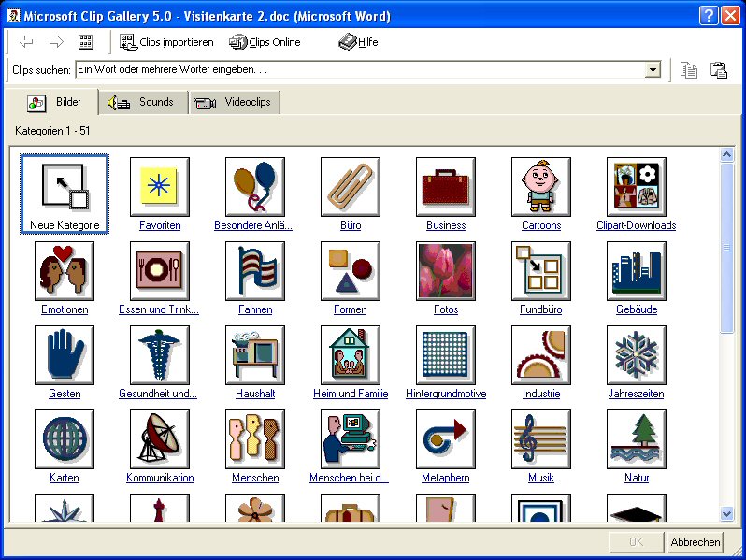Viewport: 746px width, 560px height.
Task: Click the Favoriten link label
Action: pyautogui.click(x=160, y=225)
